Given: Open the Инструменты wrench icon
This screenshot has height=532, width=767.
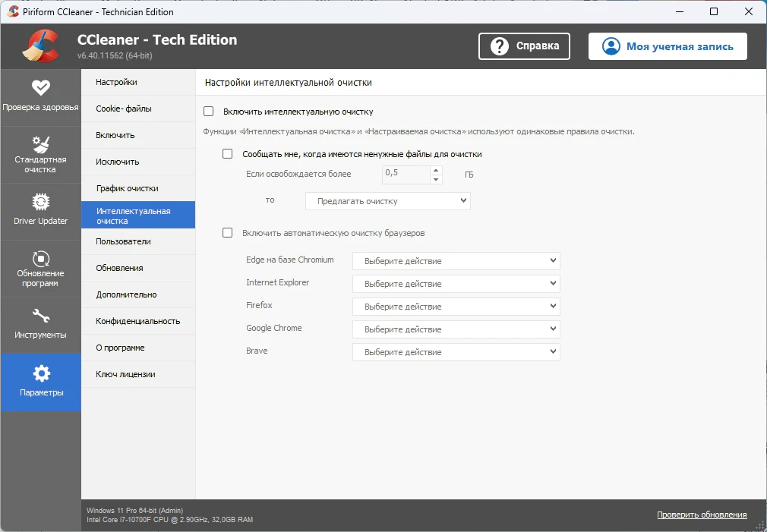Looking at the screenshot, I should coord(40,316).
